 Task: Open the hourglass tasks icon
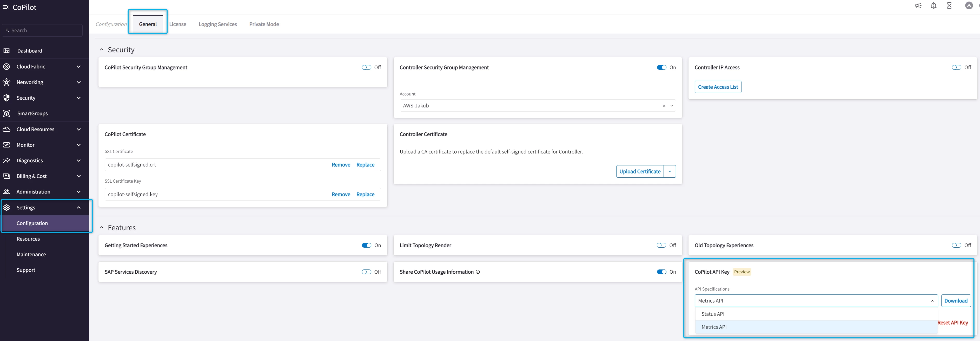pyautogui.click(x=949, y=6)
